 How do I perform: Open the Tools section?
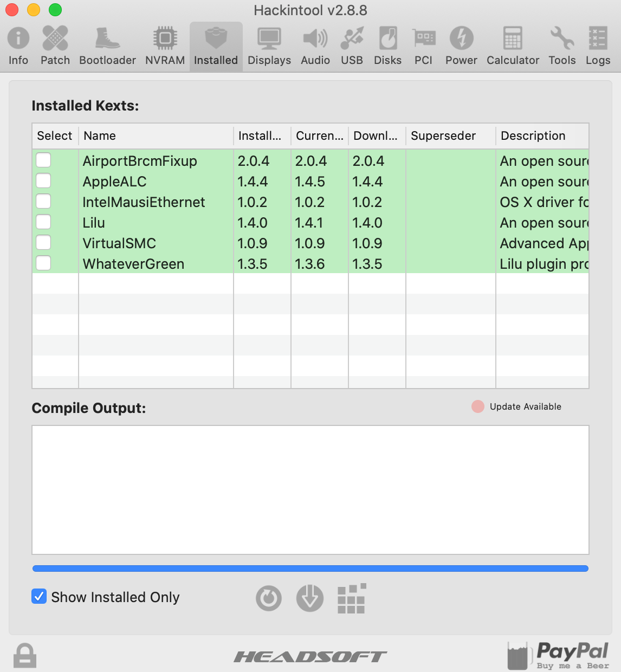coord(562,46)
